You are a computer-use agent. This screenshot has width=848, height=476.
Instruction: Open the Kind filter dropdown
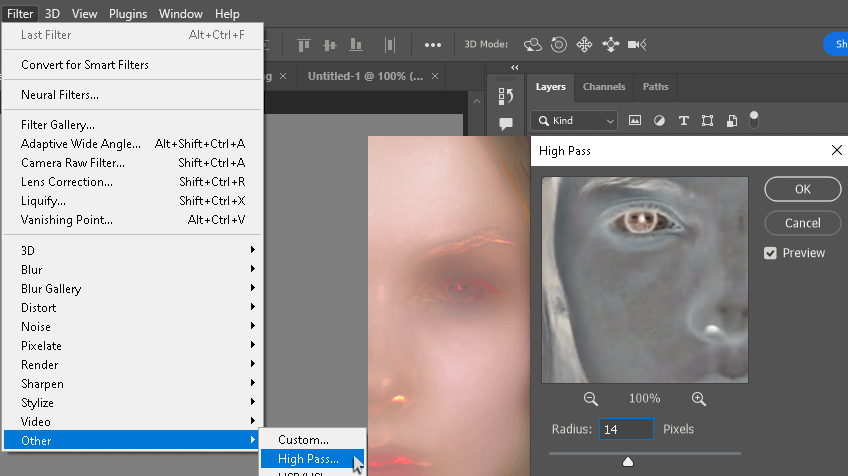click(x=574, y=121)
